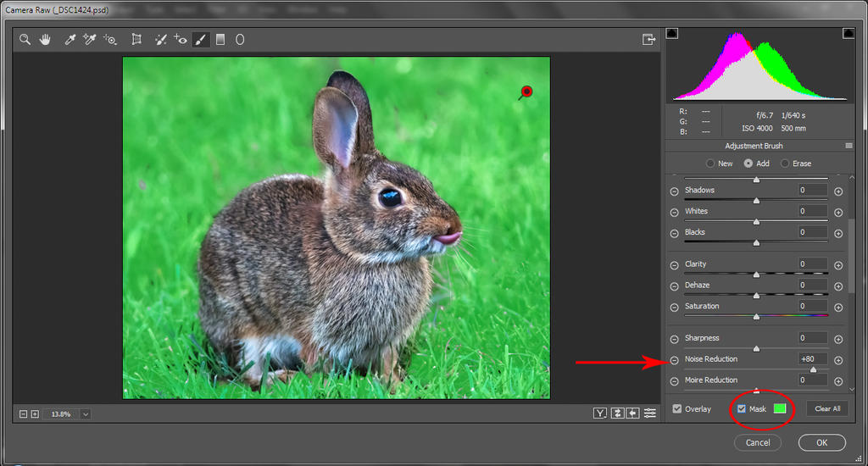This screenshot has width=868, height=466.
Task: Choose the Erase radio option
Action: (785, 164)
